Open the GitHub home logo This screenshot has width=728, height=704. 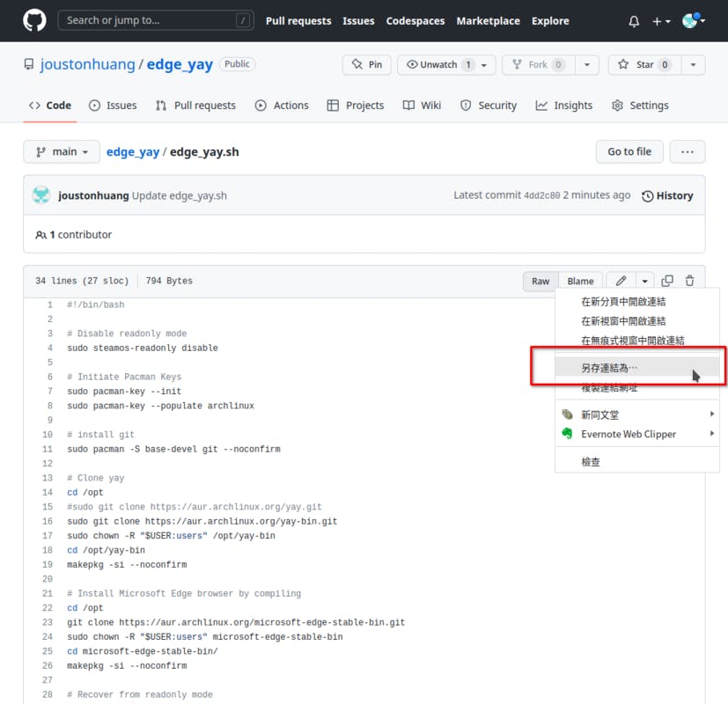coord(34,20)
